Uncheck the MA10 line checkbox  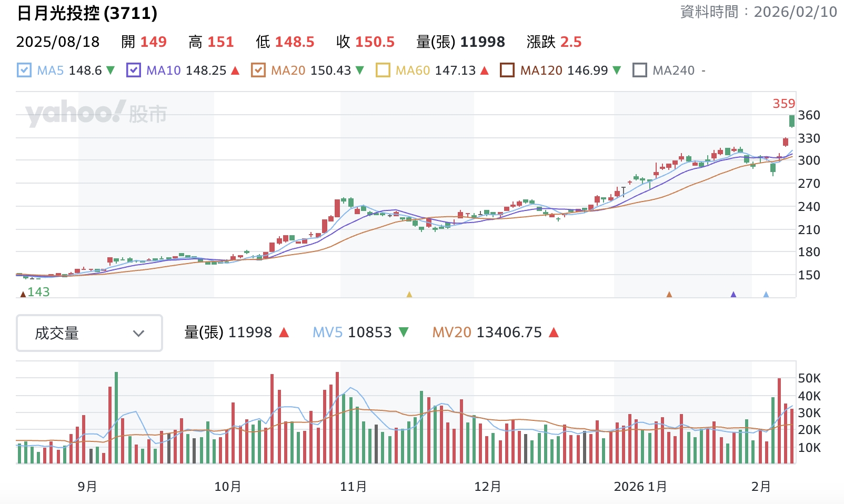(134, 70)
